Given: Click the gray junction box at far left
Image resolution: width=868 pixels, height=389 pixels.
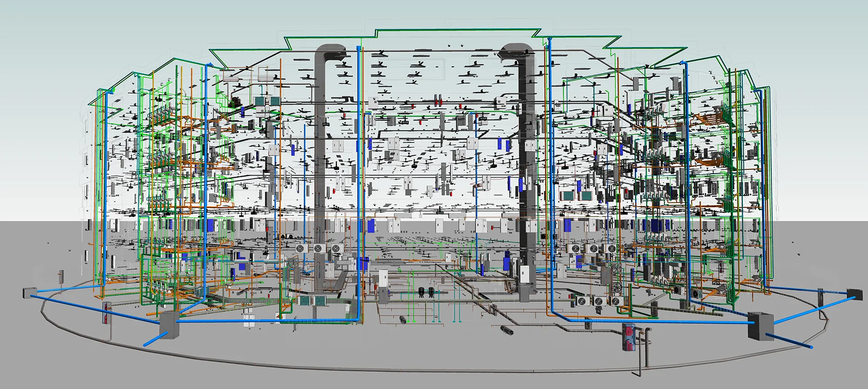Looking at the screenshot, I should pos(28,293).
